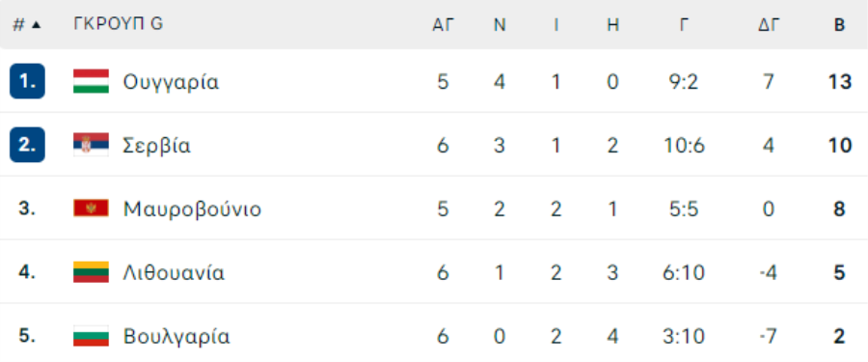This screenshot has height=362, width=868.
Task: Click the Hungary flag icon
Action: (91, 81)
